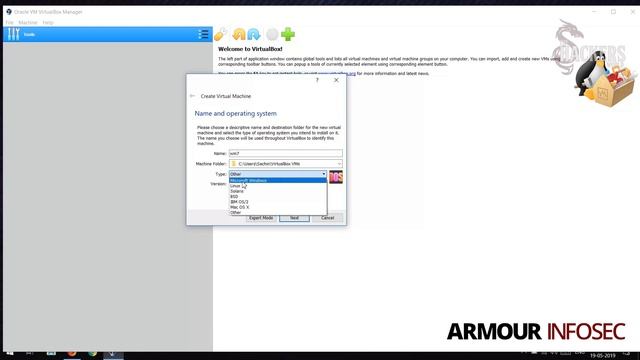
Task: Open the File menu
Action: 9,22
